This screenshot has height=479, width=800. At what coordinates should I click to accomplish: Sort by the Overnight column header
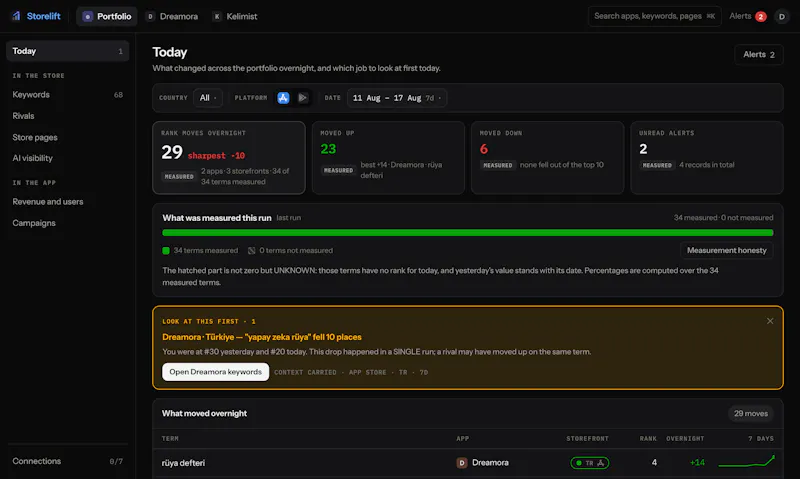(685, 439)
